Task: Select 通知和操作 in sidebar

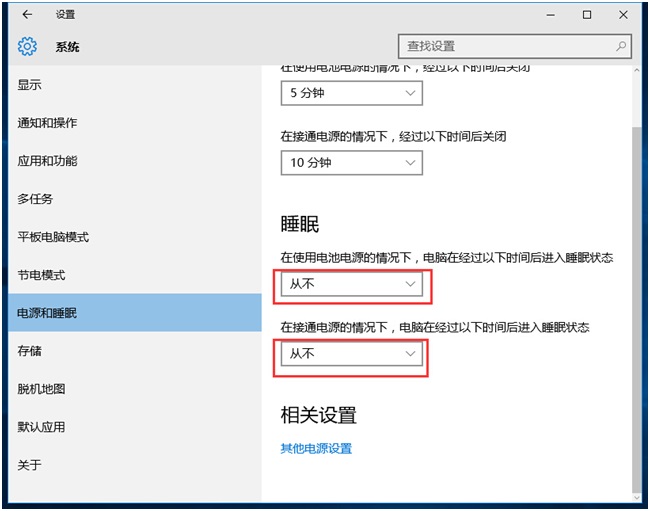Action: pyautogui.click(x=47, y=123)
